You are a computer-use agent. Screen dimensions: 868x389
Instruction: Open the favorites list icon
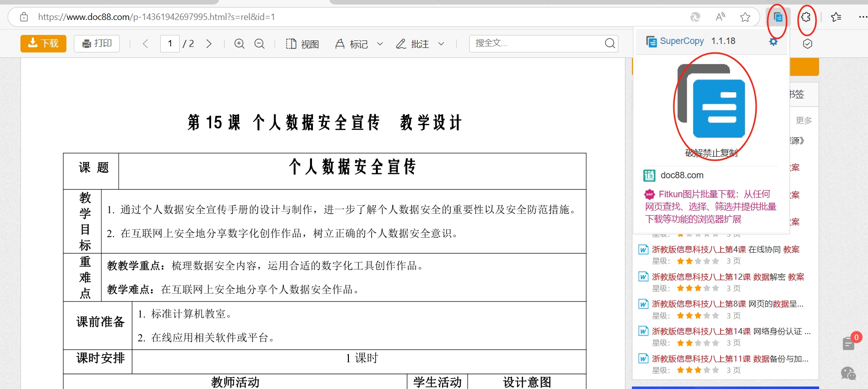[836, 17]
